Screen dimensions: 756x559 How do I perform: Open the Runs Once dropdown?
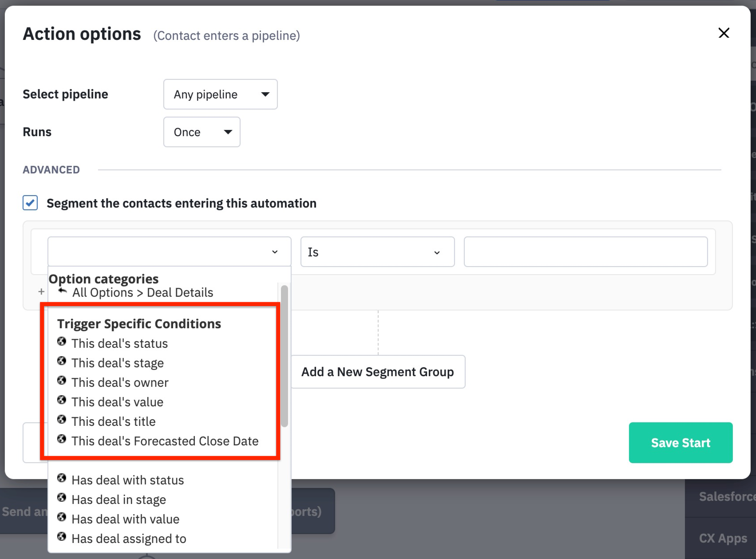[x=202, y=132]
